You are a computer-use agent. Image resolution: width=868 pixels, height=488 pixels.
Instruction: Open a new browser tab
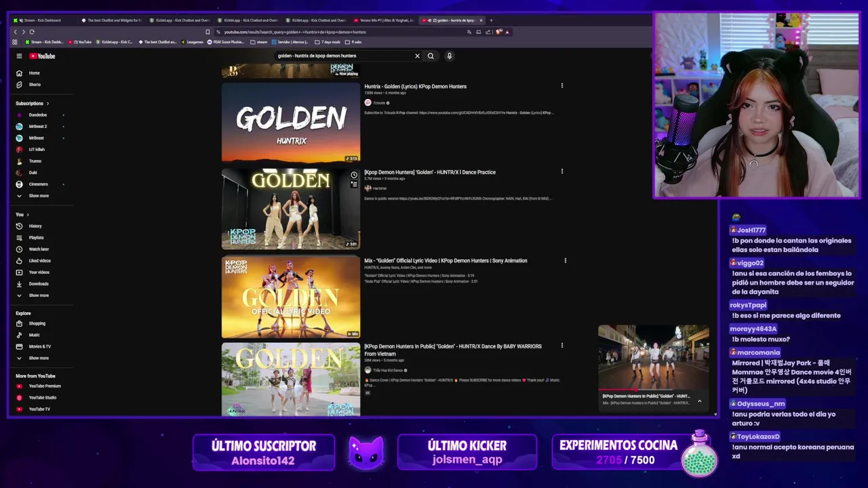coord(491,20)
